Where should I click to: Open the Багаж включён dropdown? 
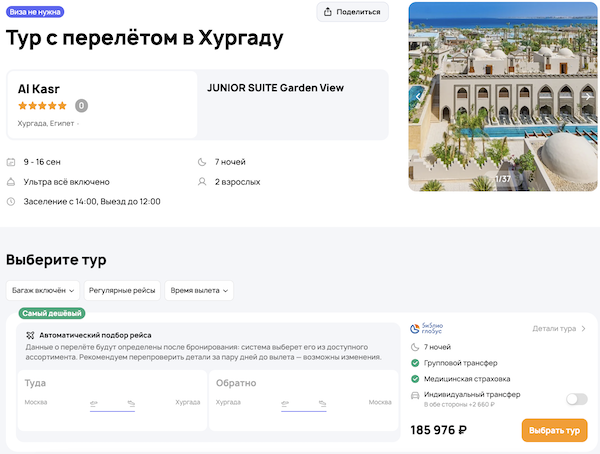[x=42, y=290]
